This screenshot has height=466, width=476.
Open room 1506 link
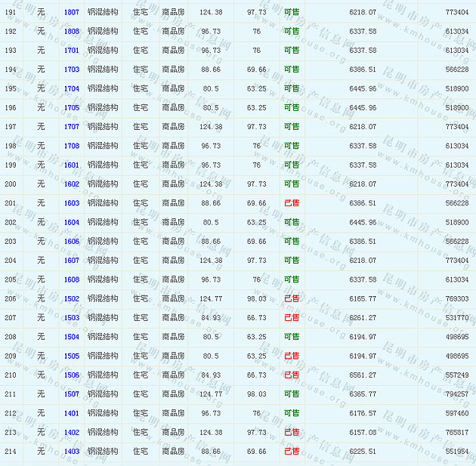click(72, 375)
